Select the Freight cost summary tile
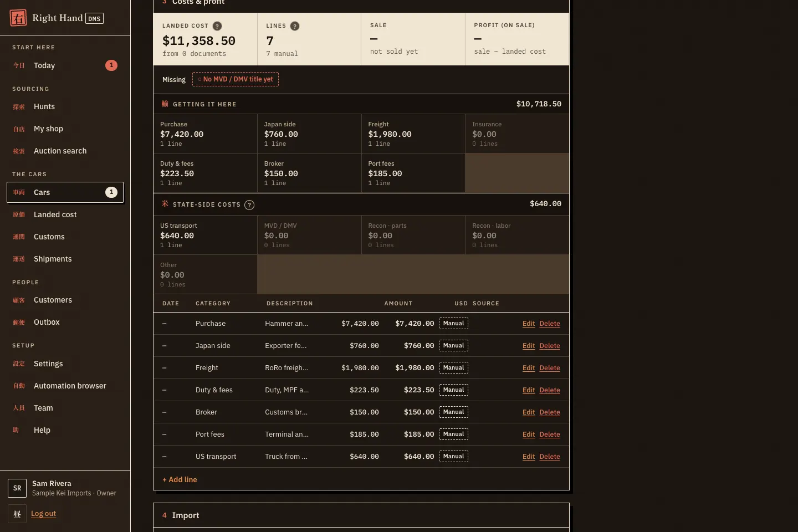 [413, 134]
